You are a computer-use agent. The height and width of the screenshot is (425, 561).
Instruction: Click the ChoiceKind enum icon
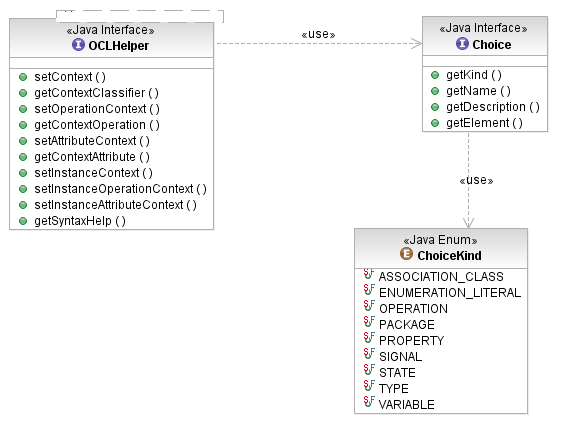click(406, 254)
